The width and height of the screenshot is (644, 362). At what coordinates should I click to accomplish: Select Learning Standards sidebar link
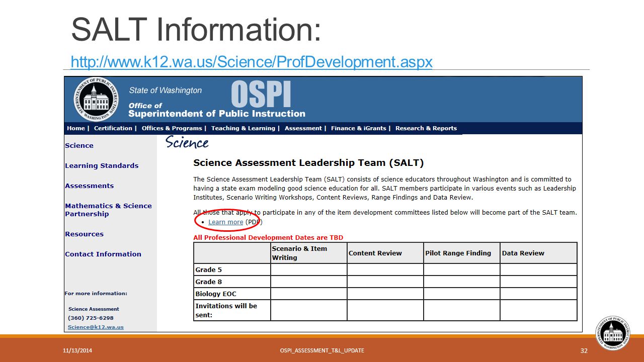(102, 166)
